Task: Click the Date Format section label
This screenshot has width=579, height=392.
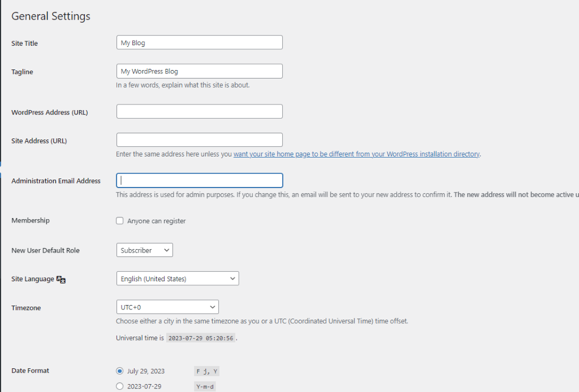Action: click(x=30, y=371)
